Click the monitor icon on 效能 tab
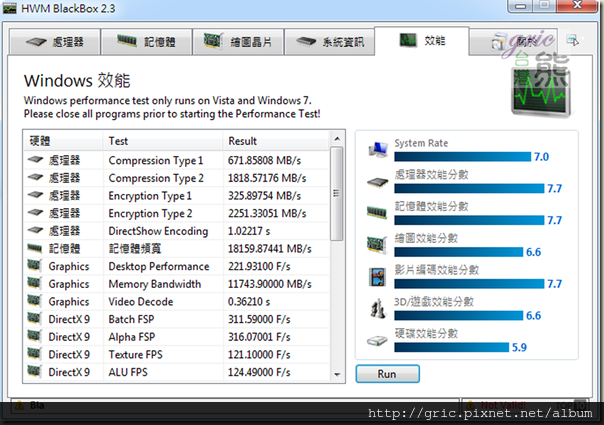The image size is (604, 425). pos(408,40)
